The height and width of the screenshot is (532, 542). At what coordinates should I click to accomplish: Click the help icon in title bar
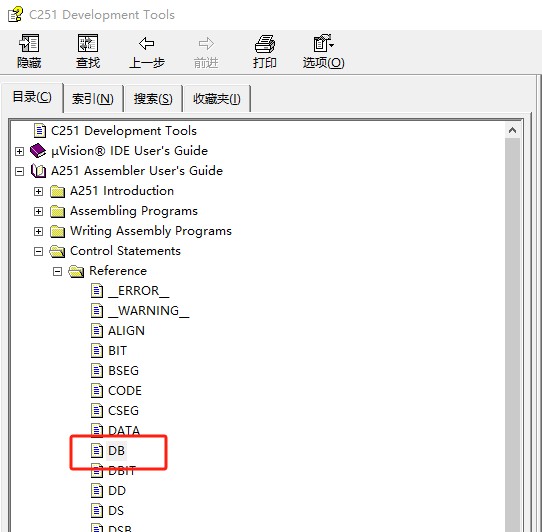pyautogui.click(x=16, y=15)
